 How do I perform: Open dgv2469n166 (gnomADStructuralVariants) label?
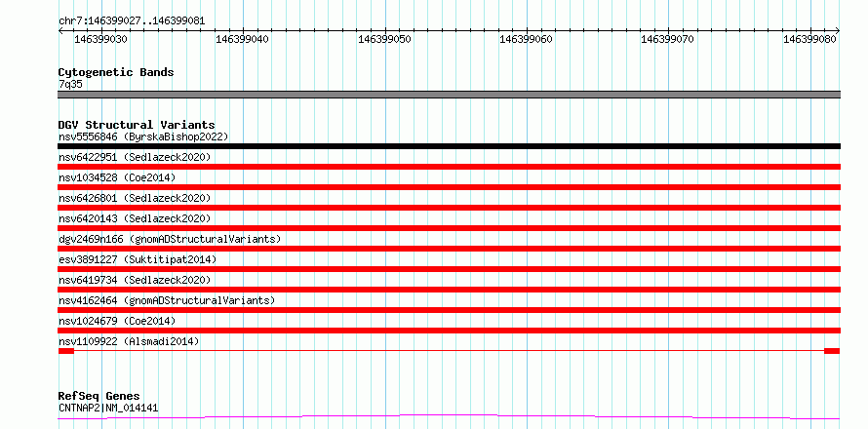coord(170,239)
